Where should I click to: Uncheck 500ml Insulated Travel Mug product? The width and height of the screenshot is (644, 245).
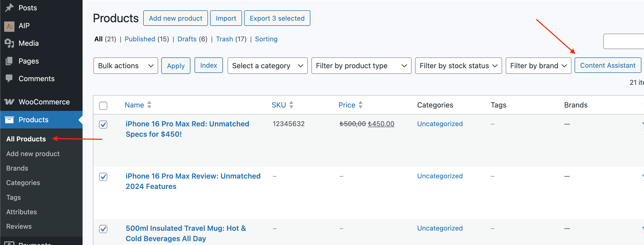(103, 229)
